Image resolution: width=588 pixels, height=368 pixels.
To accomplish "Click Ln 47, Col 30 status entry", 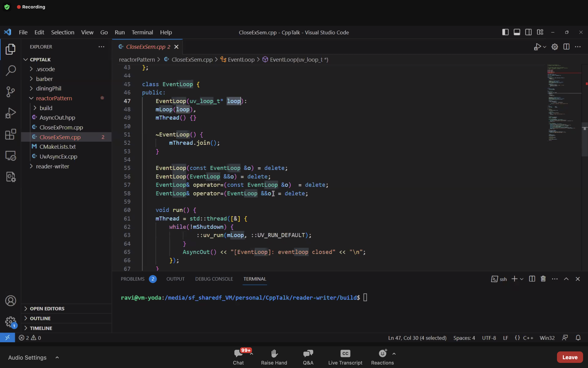I will [417, 338].
